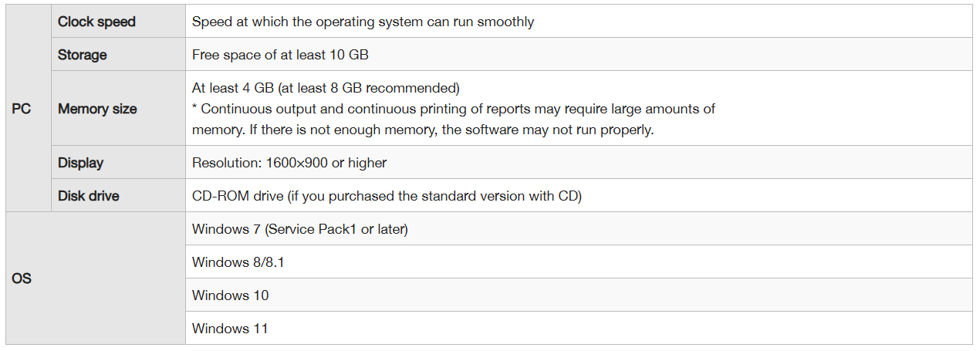This screenshot has height=351, width=980.
Task: Click the Display label cell
Action: [x=80, y=163]
